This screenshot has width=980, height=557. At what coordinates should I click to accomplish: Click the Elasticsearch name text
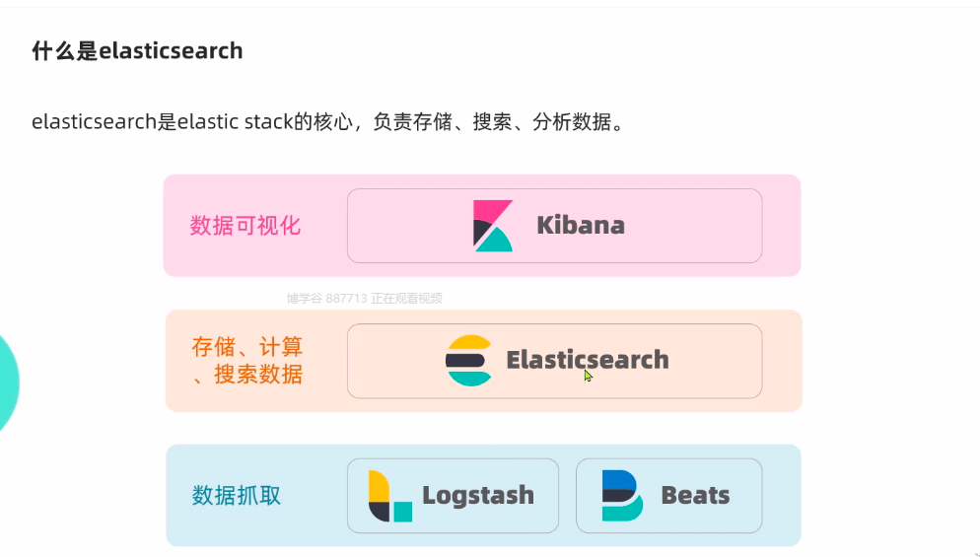[588, 360]
